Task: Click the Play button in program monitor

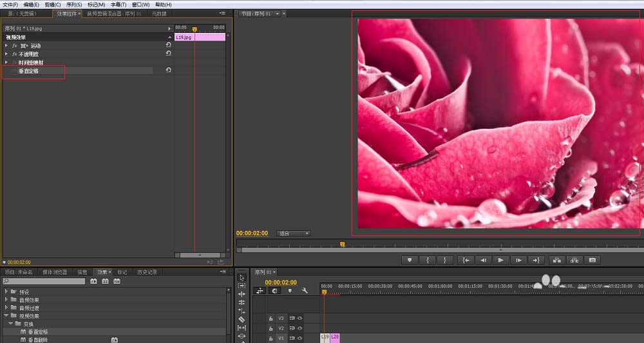Action: coord(500,260)
